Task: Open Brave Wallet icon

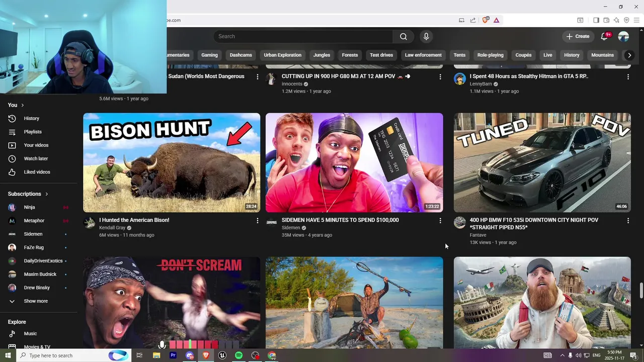Action: (606, 20)
